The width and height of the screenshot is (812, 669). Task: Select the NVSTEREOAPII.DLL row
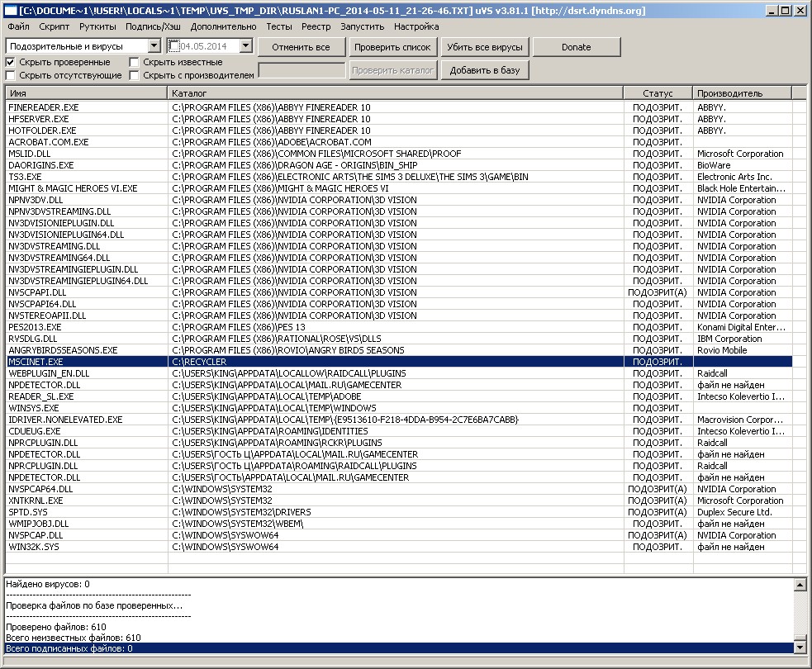point(399,316)
